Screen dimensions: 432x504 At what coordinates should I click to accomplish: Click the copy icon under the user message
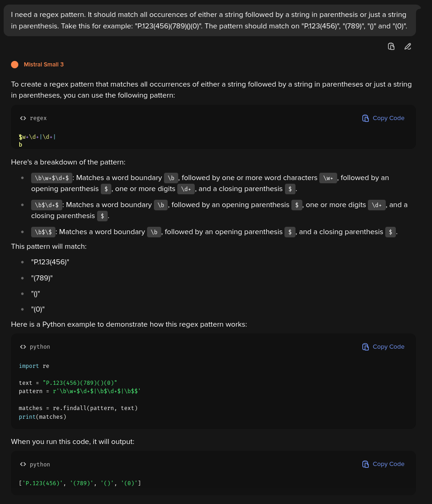tap(391, 46)
